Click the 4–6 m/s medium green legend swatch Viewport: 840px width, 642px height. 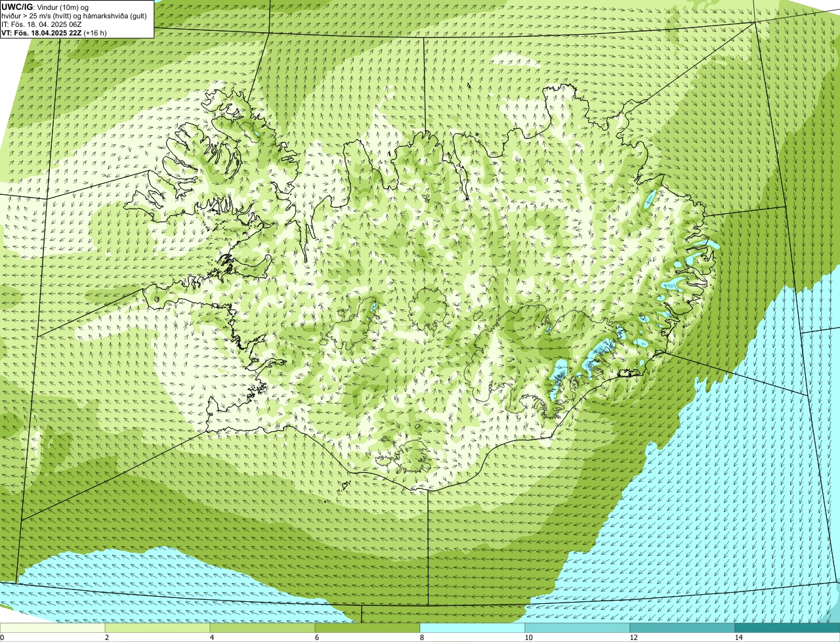(x=262, y=628)
